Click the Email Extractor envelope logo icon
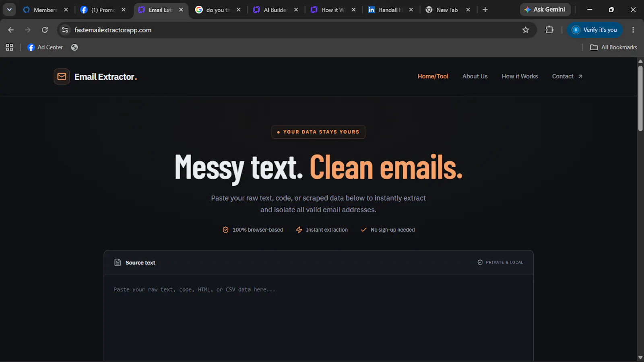644x362 pixels. [x=62, y=76]
